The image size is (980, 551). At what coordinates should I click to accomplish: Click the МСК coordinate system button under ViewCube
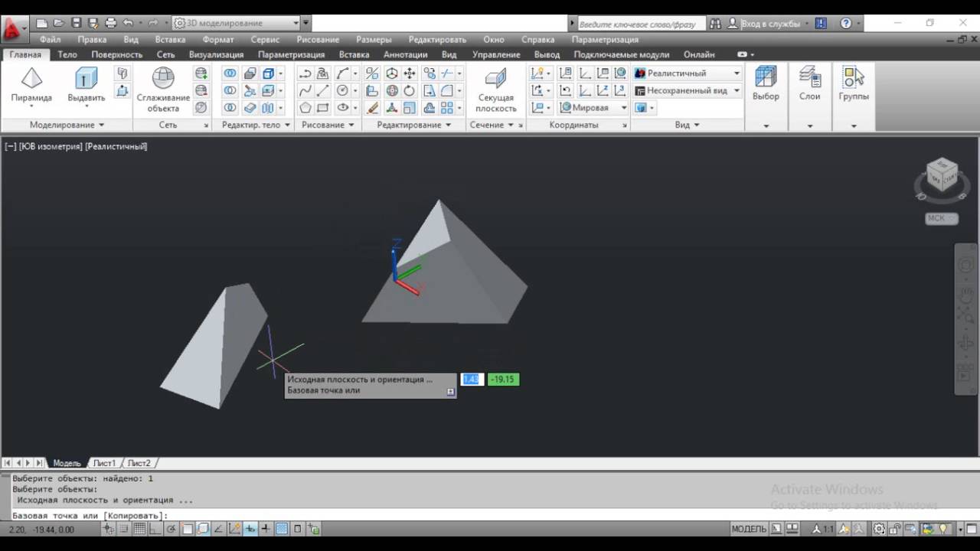pyautogui.click(x=941, y=218)
